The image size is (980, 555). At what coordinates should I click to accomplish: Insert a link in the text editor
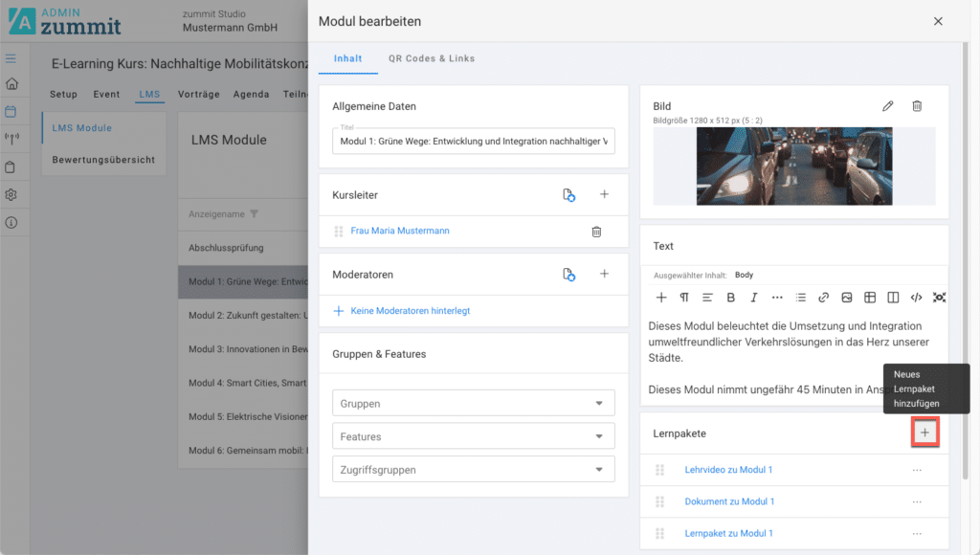pos(823,298)
